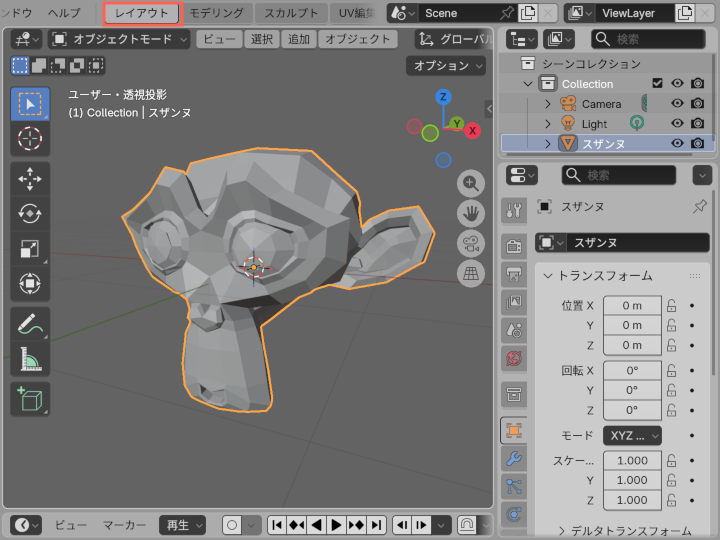Click the new scene icon beside Scene
Screen dimensions: 720x540
(x=528, y=13)
